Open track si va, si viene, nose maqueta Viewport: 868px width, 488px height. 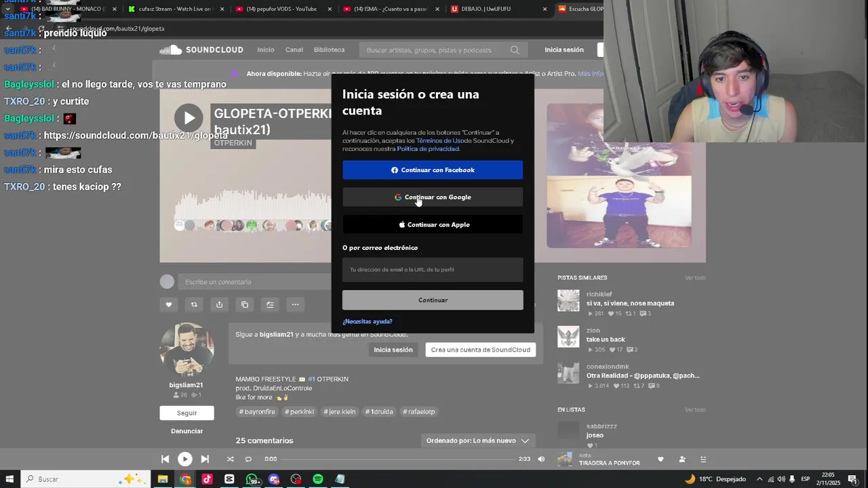[630, 304]
